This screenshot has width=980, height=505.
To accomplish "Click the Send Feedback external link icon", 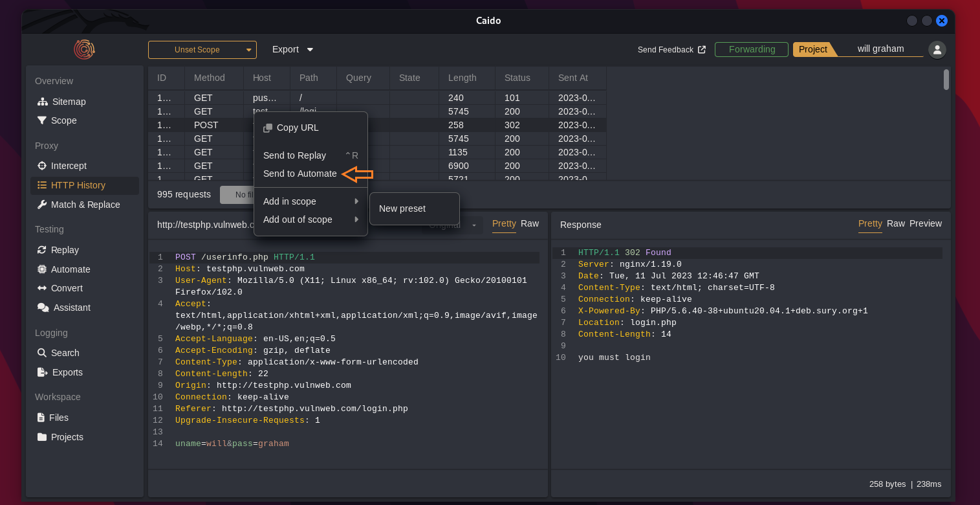I will click(702, 49).
